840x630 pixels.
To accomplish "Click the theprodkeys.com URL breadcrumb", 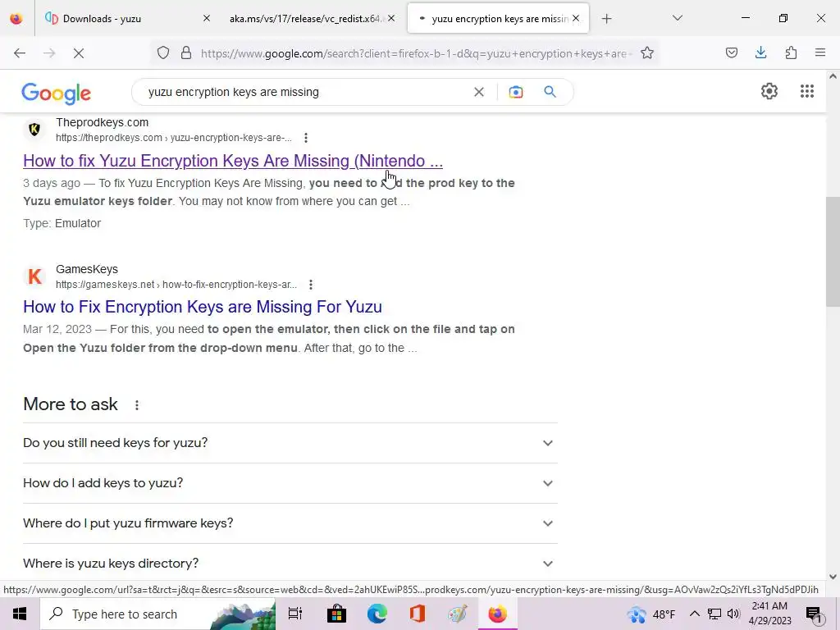I will pyautogui.click(x=174, y=138).
